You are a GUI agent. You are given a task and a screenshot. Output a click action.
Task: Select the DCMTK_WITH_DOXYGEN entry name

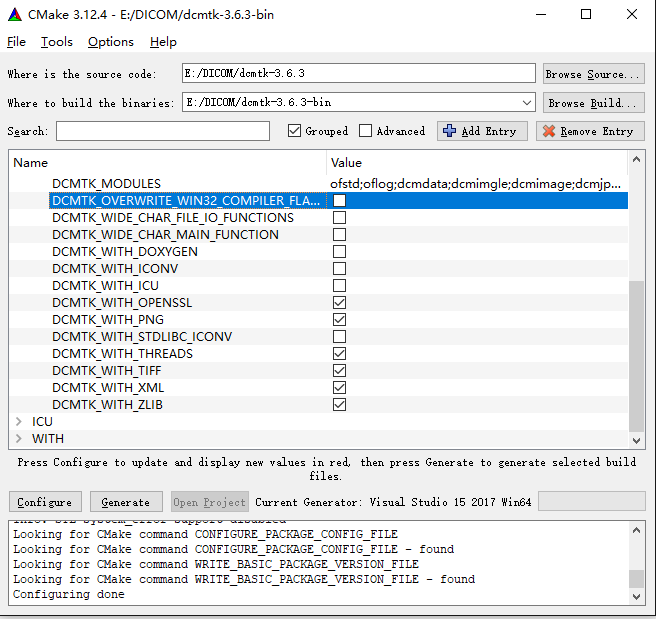(x=125, y=252)
